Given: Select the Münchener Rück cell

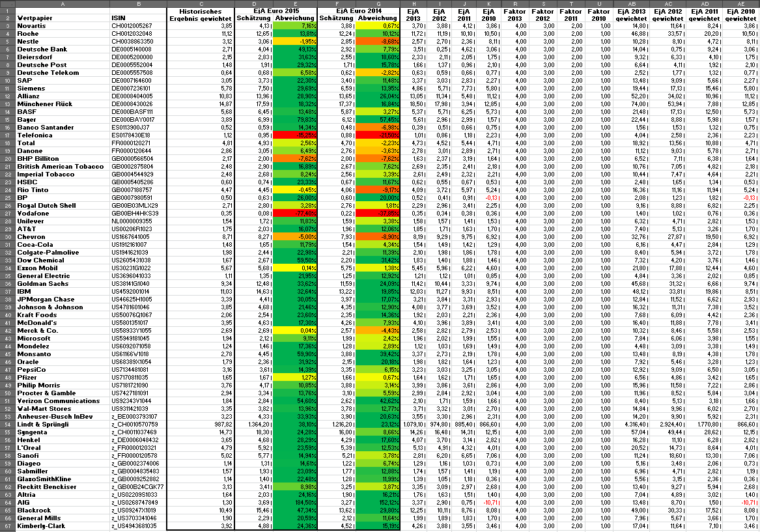Looking at the screenshot, I should point(63,104).
